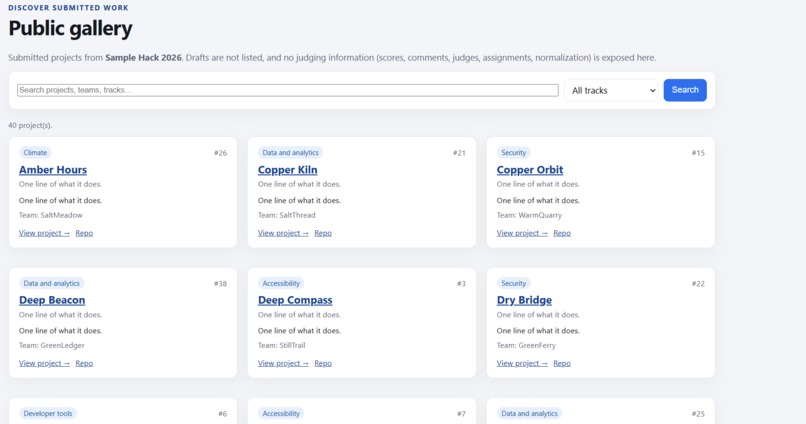This screenshot has width=806, height=424.
Task: Open the Copper Kiln project title
Action: point(287,170)
